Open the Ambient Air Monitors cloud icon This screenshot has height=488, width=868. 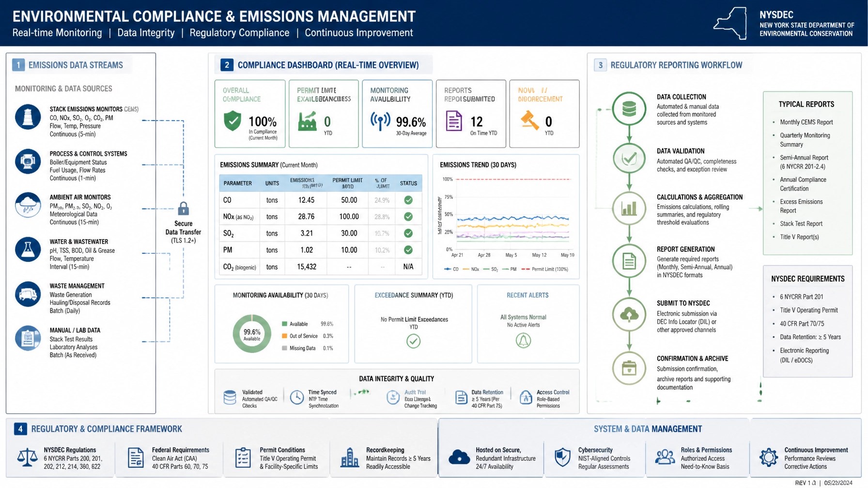tap(28, 205)
